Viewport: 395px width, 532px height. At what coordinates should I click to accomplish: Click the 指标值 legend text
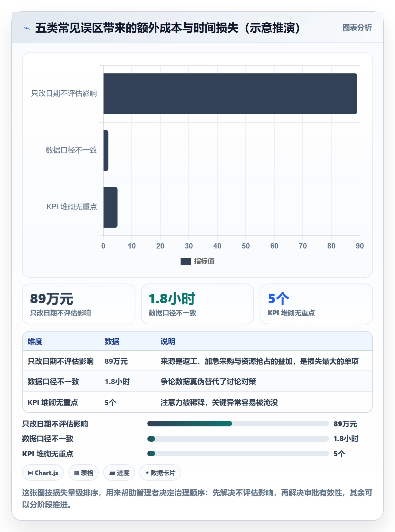point(204,261)
